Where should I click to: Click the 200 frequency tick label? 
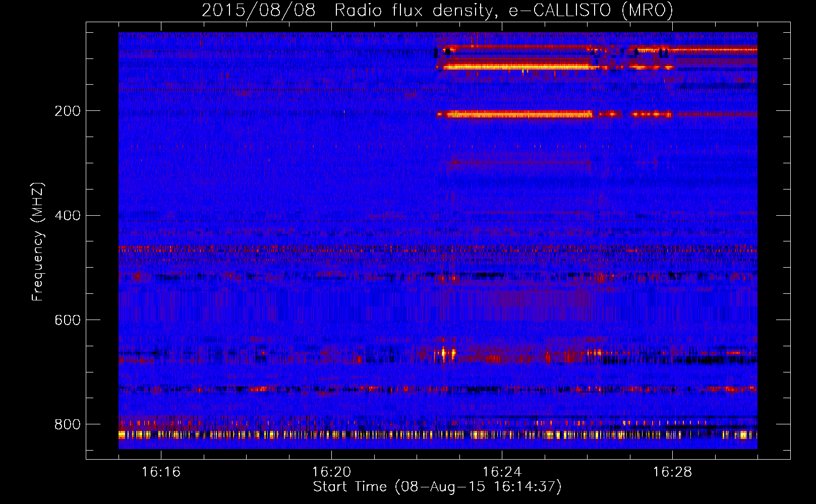coord(68,111)
